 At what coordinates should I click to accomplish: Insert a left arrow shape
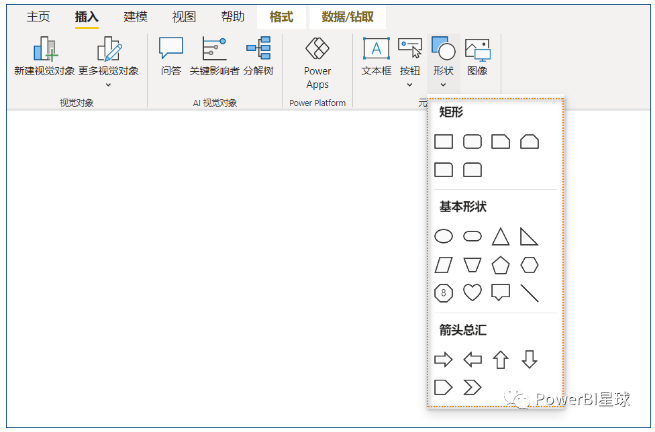click(x=472, y=359)
